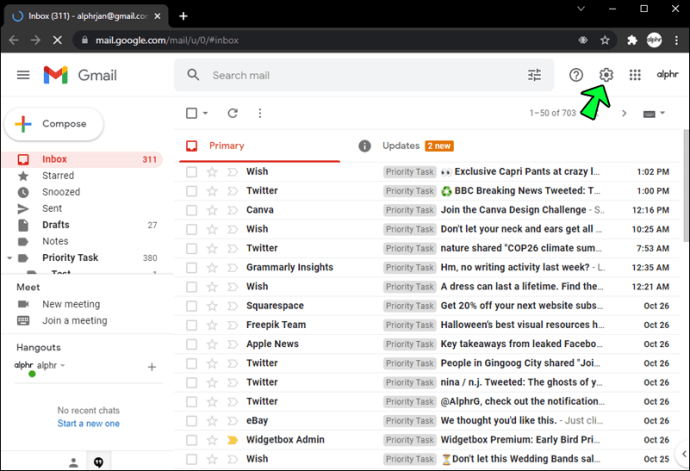Open the alphr Hangouts status dropdown
This screenshot has width=690, height=471.
[x=62, y=365]
